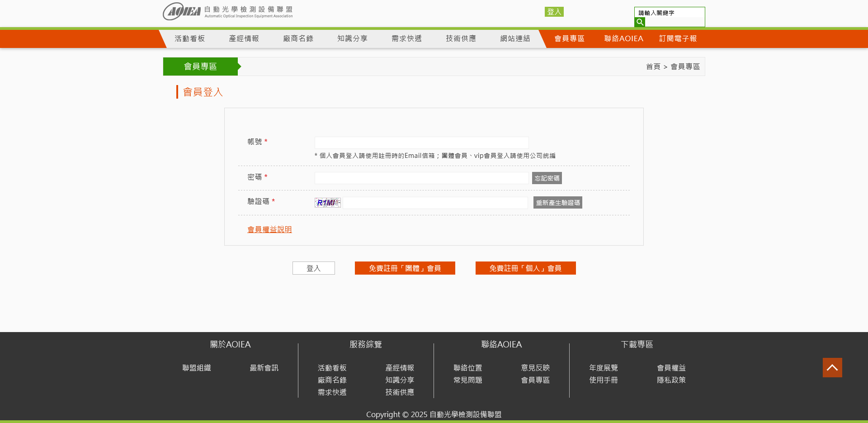Focus the 密碼 password input field
868x423 pixels.
point(421,178)
